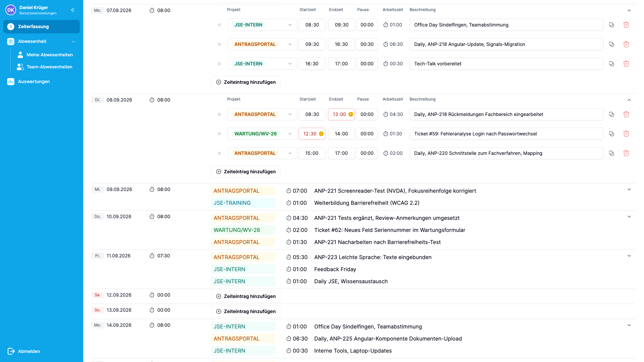Viewport: 644px width, 362px height.
Task: Delete the Ticket #59 Fehleranalyse entry
Action: coord(626,134)
